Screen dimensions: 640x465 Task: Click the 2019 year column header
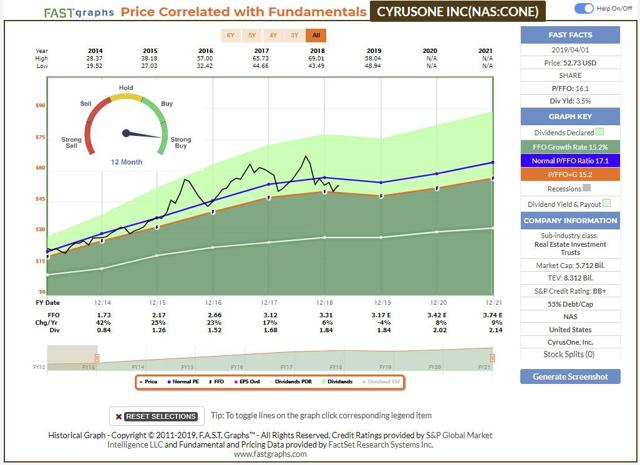click(x=374, y=51)
